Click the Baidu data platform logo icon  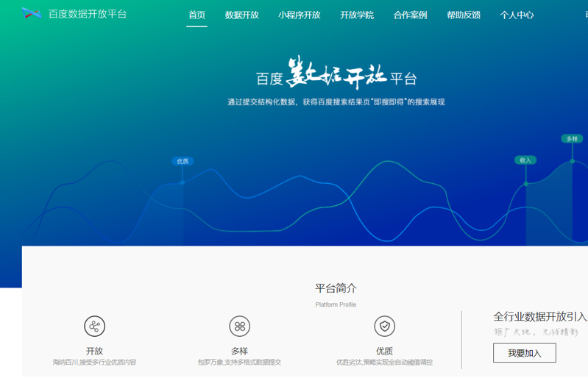coord(32,13)
